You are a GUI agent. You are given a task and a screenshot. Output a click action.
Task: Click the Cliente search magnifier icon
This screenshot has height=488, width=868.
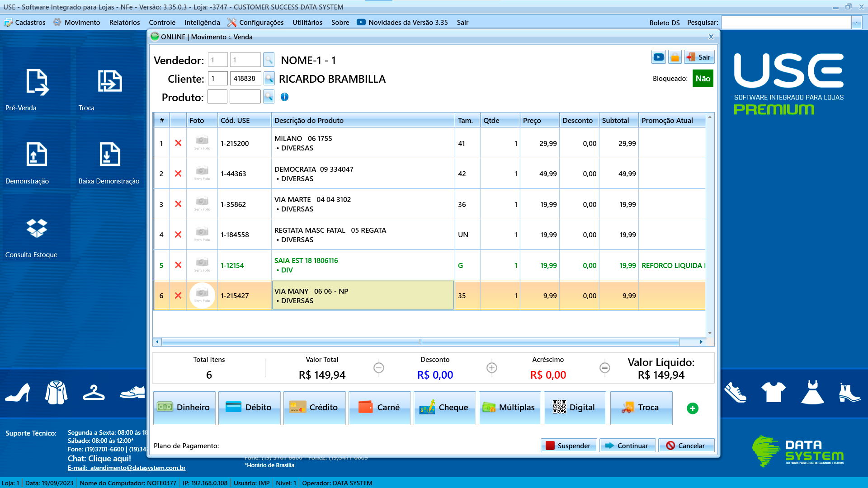tap(269, 79)
